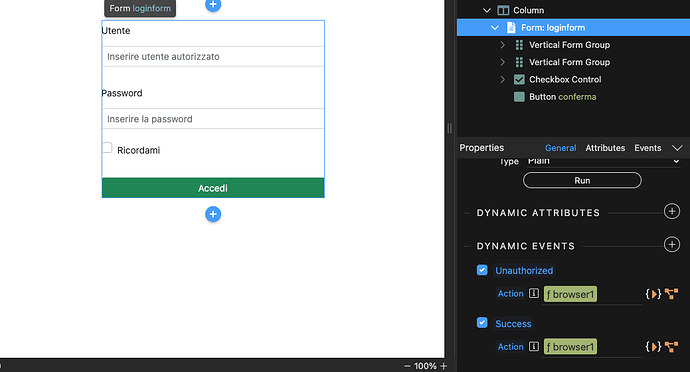Collapse the Dynamic Attributes section
The image size is (690, 372).
(x=466, y=213)
